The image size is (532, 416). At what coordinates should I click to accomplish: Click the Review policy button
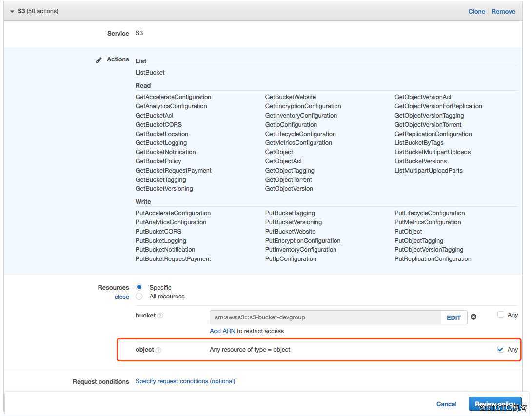494,404
